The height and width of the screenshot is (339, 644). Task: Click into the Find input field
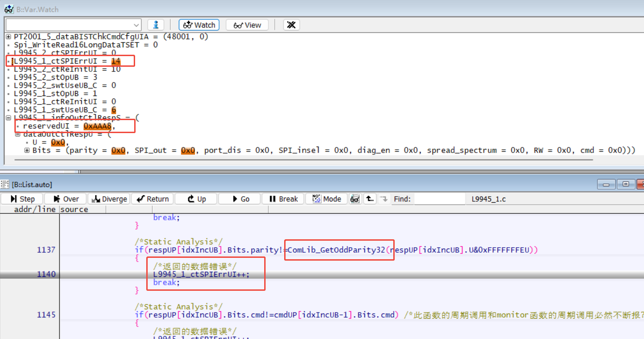[439, 199]
